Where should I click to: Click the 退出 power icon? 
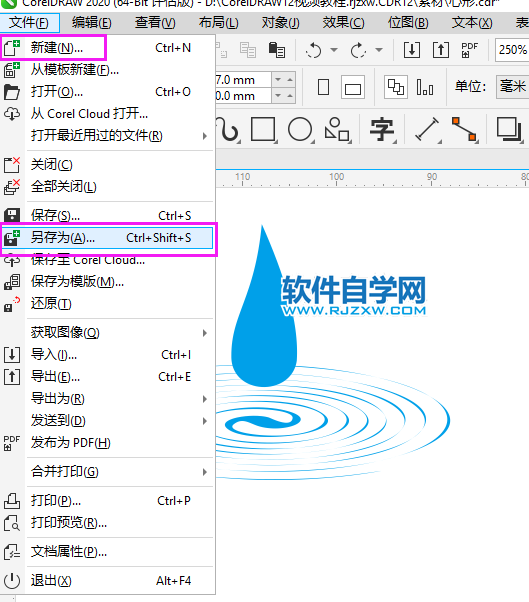12,581
